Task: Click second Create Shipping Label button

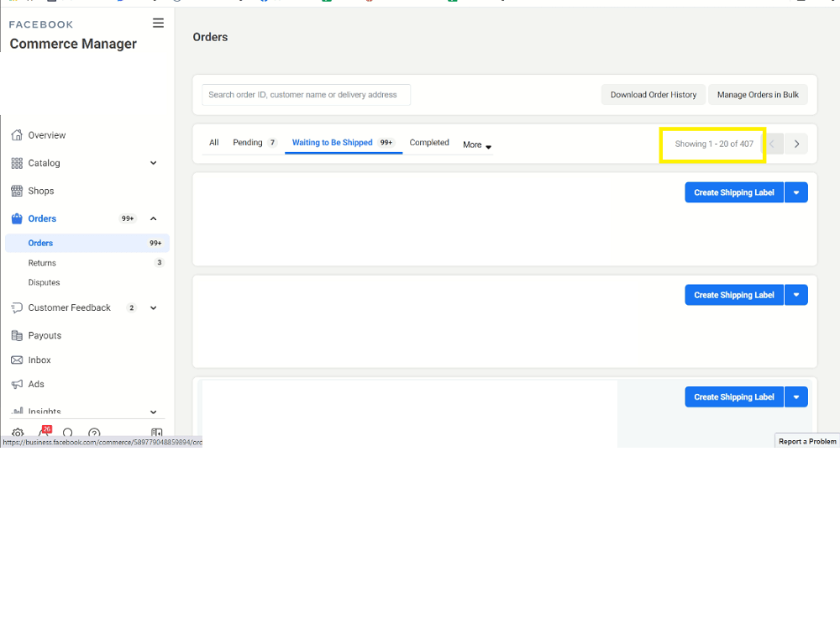Action: pos(734,295)
